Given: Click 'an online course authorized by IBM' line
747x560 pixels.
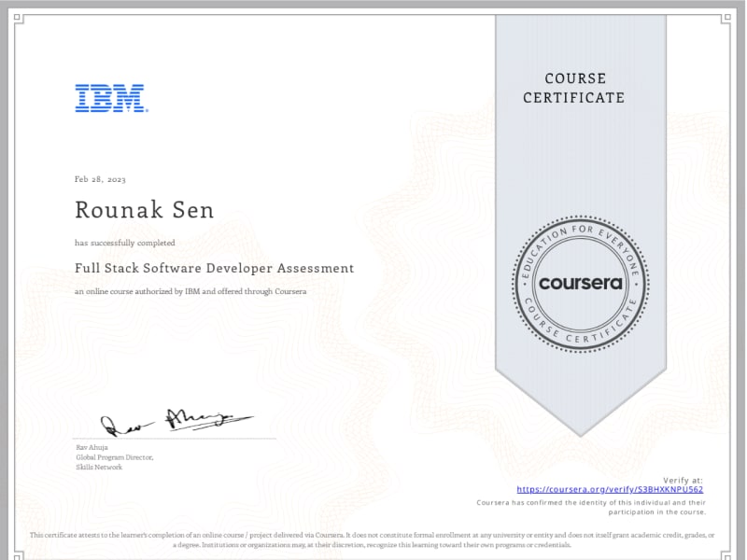Looking at the screenshot, I should 190,291.
